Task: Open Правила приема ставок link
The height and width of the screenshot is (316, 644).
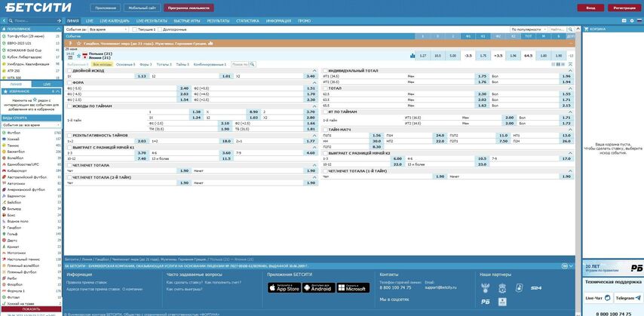Action: coord(87,282)
